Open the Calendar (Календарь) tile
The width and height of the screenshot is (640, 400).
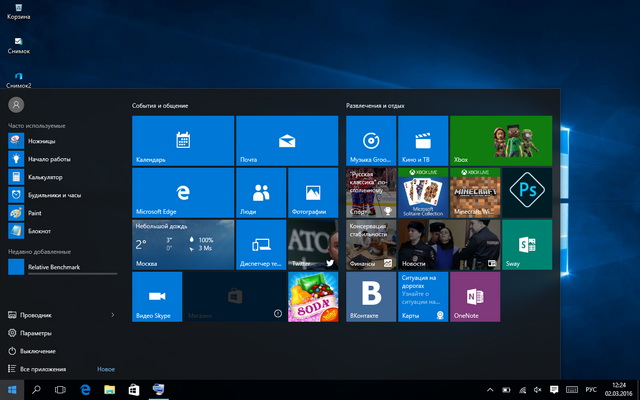(183, 141)
